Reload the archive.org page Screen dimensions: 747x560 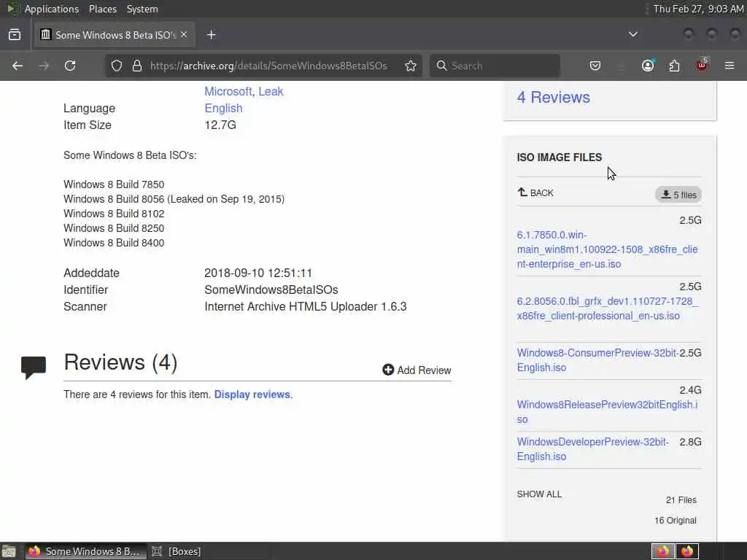tap(70, 66)
